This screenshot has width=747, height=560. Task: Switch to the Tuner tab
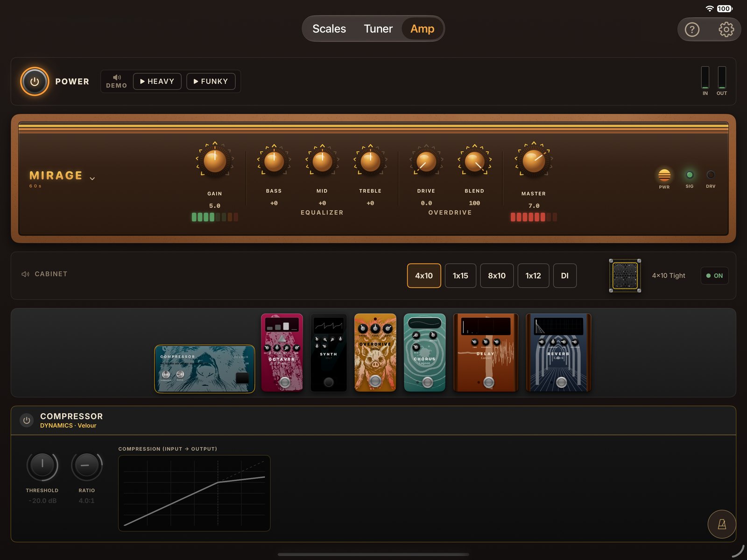(378, 29)
